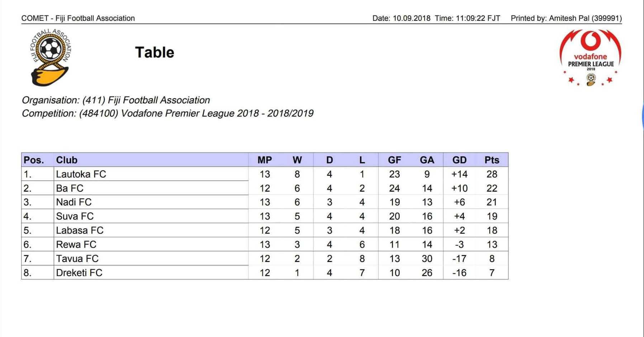The height and width of the screenshot is (337, 644).
Task: Select the Club column header
Action: tap(67, 160)
